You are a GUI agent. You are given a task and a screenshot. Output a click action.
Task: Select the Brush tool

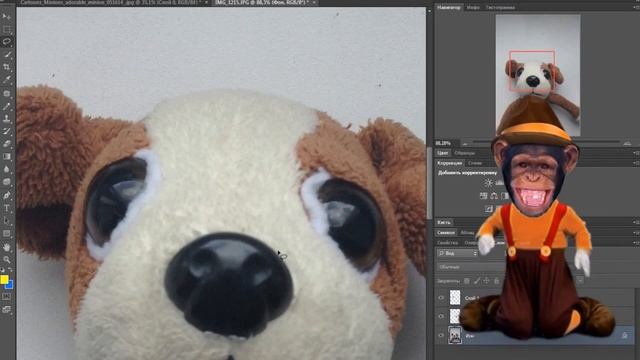coord(7,106)
